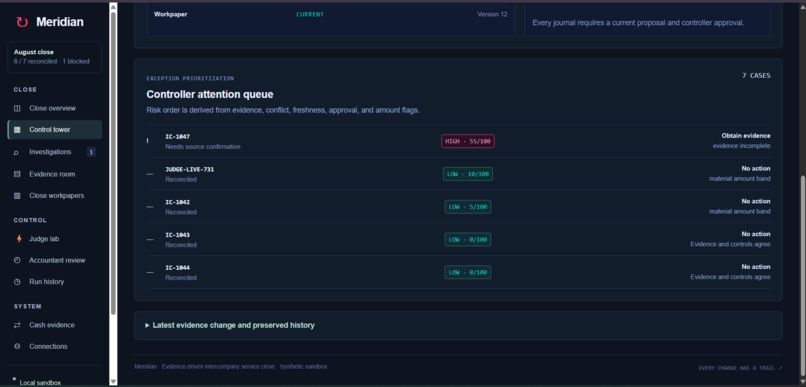Click the dash marker beside IC-1043
This screenshot has width=806, height=387.
150,239
